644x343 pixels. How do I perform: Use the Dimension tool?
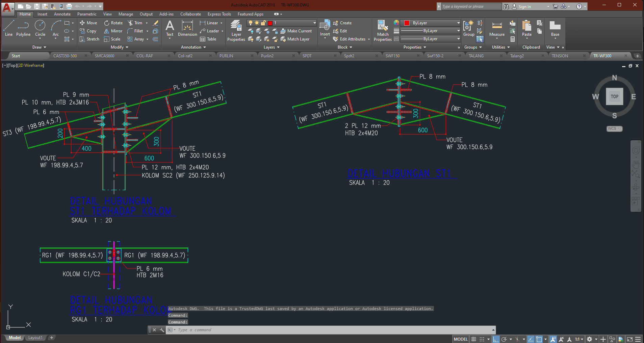pos(187,28)
